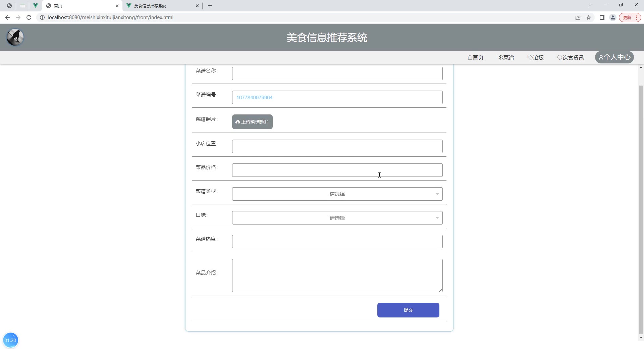This screenshot has height=349, width=644.
Task: Focus the 菜谱热度 input field
Action: click(337, 242)
